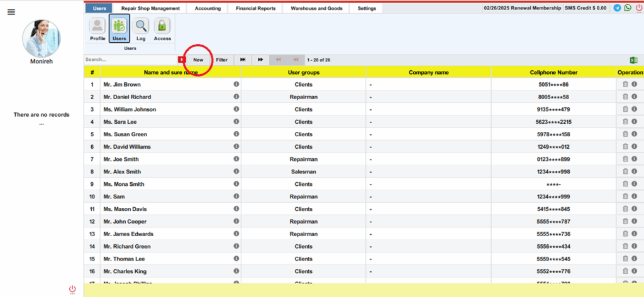Select the name Mr. John Cooper
644x297 pixels.
click(x=125, y=222)
